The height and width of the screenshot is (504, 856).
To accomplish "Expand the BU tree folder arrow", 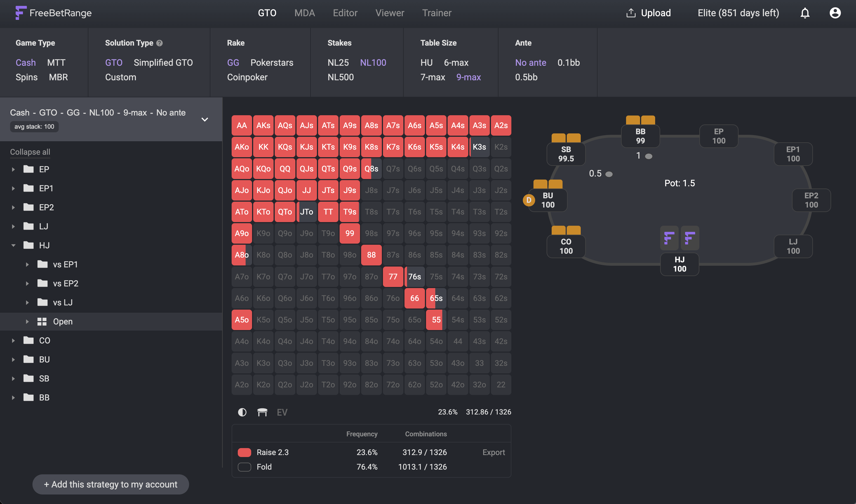I will (x=13, y=359).
